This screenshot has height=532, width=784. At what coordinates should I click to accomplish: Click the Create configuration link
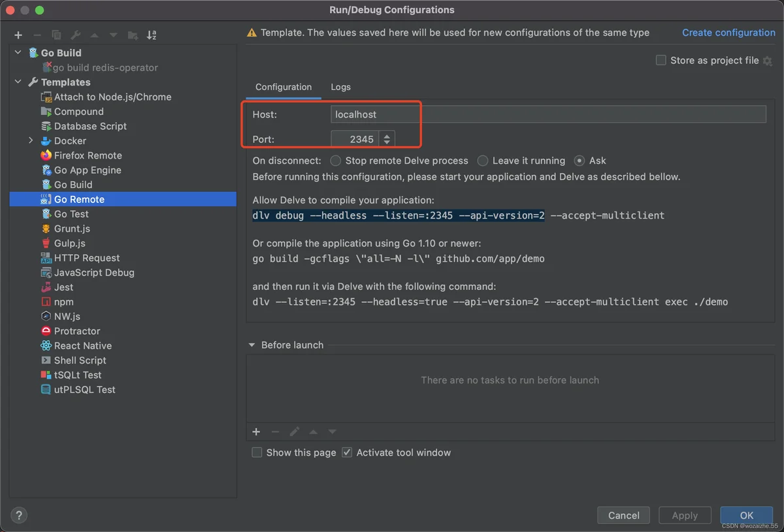click(728, 33)
